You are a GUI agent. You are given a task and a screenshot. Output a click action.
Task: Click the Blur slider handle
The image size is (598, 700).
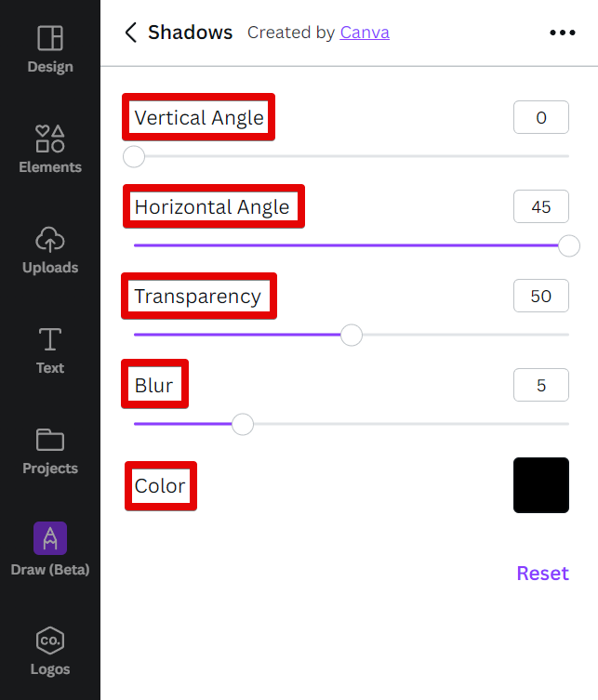click(x=243, y=424)
